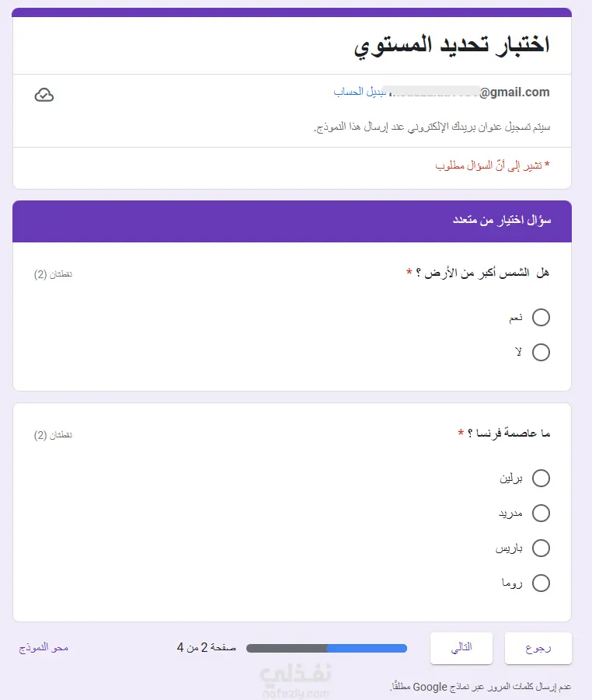Click the تبديل الحساب switch account link
This screenshot has height=700, width=592.
358,92
